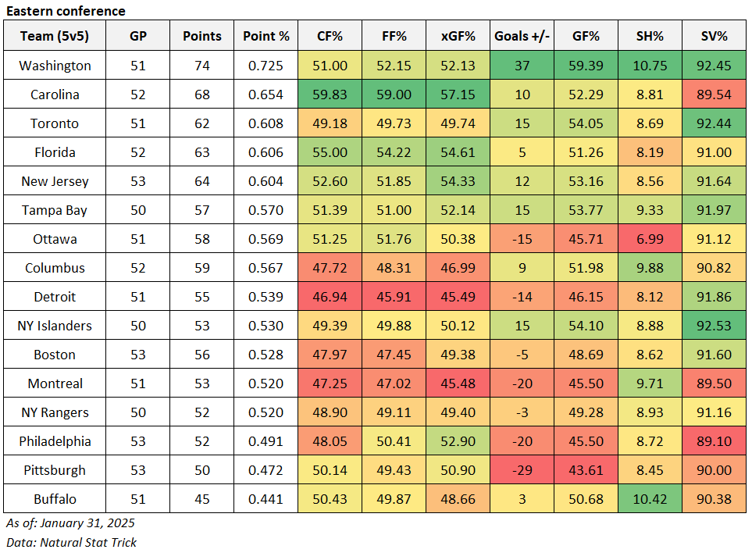752x560 pixels.
Task: Click Carolina's dark green CF% cell 59.83
Action: tap(330, 95)
